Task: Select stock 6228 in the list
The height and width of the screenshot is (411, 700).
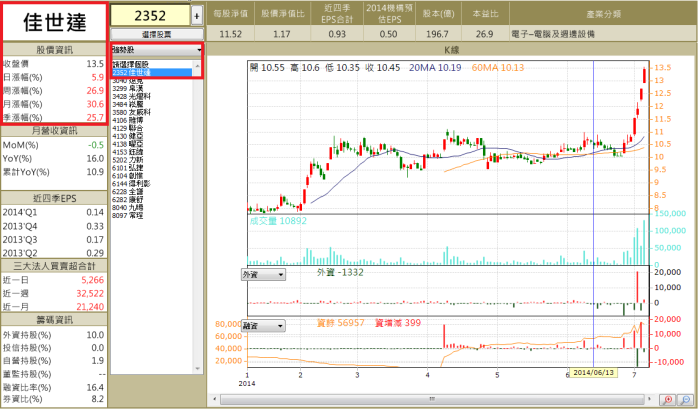Action: click(128, 191)
